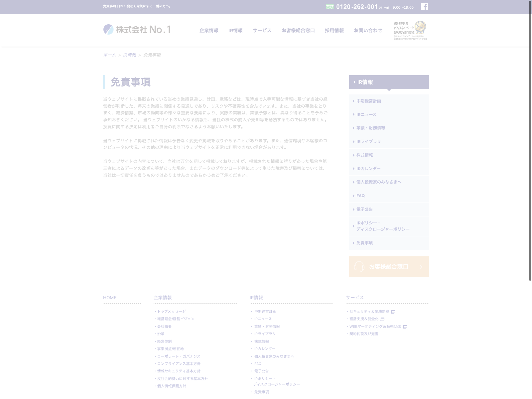Viewport: 532px width, 399px height.
Task: Open the サービス navigation menu
Action: [262, 31]
